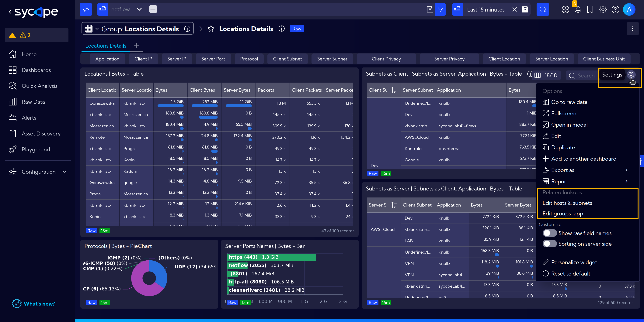Click widget Settings gear icon
Screen dimensions: 644x322
coord(631,74)
